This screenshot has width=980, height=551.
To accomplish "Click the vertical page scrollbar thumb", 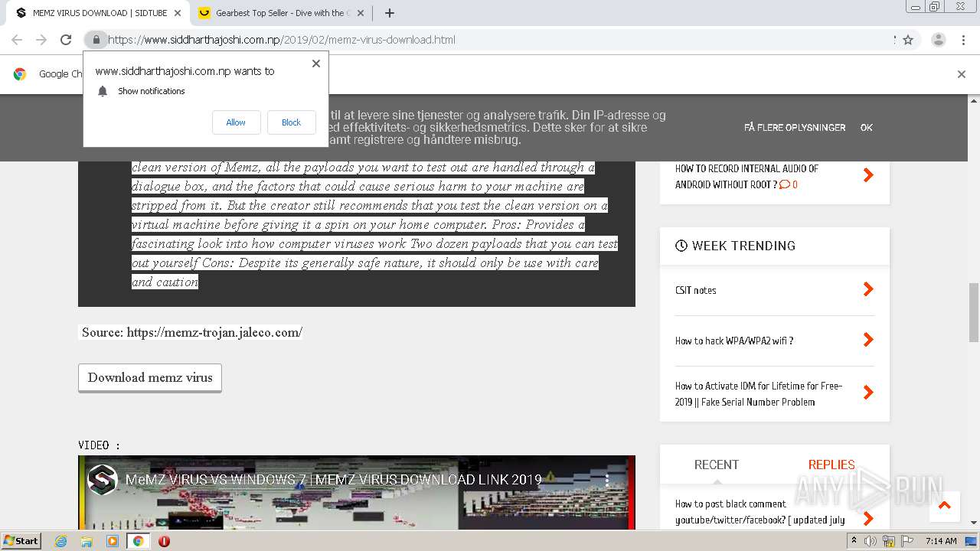I will click(974, 312).
